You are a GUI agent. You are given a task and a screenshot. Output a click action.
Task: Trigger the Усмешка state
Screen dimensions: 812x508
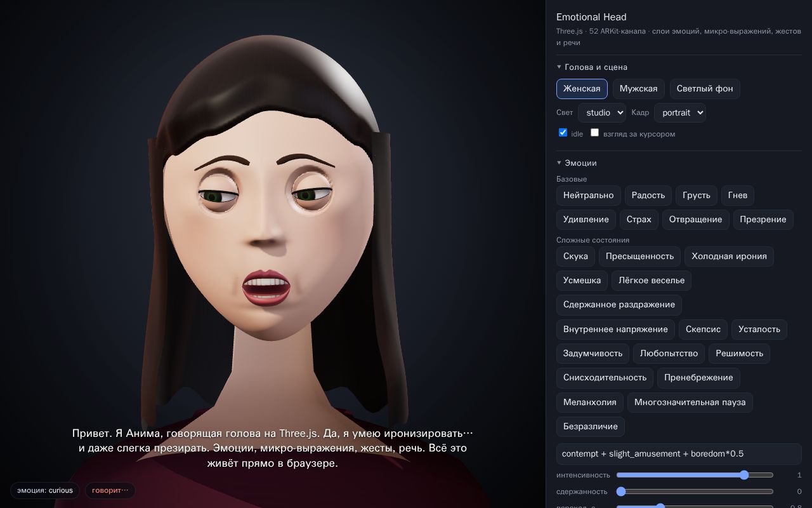(x=582, y=281)
